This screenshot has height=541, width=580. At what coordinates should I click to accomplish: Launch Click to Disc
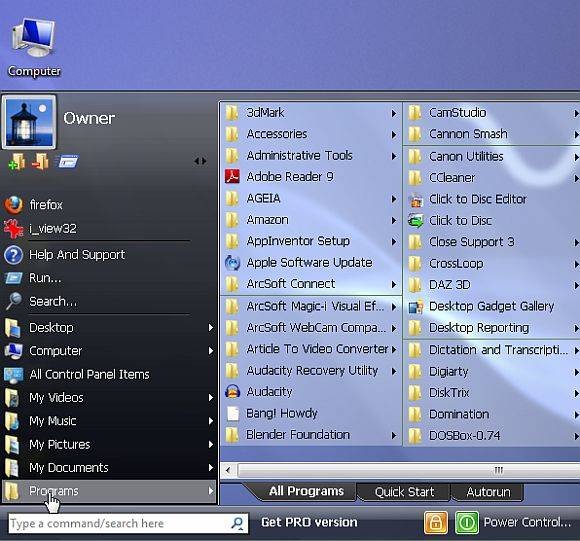click(492, 221)
